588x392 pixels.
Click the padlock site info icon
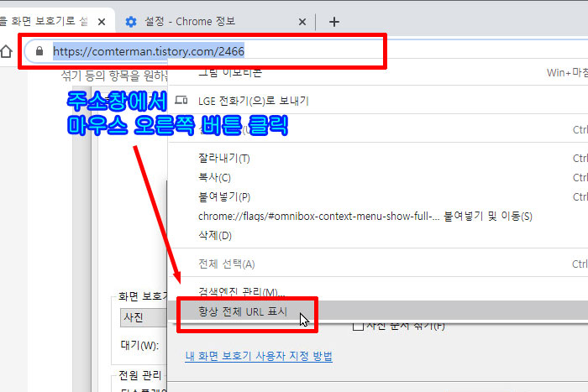pyautogui.click(x=39, y=50)
